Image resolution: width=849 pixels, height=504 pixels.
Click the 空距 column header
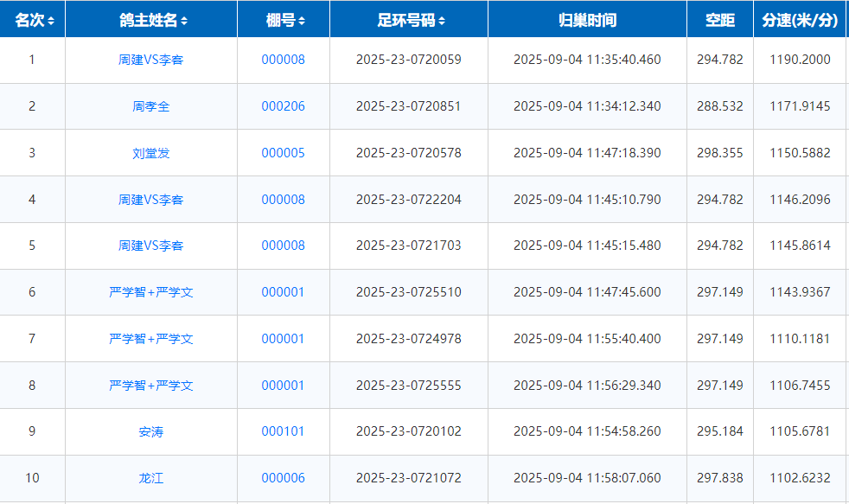pyautogui.click(x=719, y=20)
